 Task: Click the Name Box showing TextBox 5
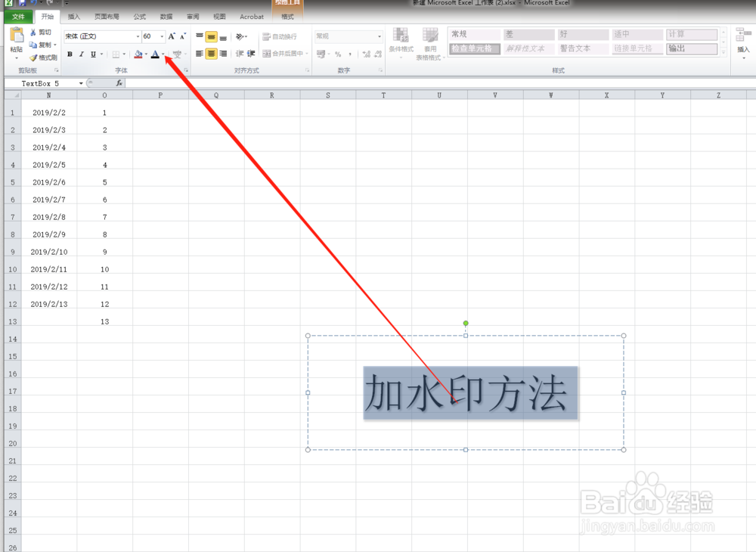click(x=42, y=83)
